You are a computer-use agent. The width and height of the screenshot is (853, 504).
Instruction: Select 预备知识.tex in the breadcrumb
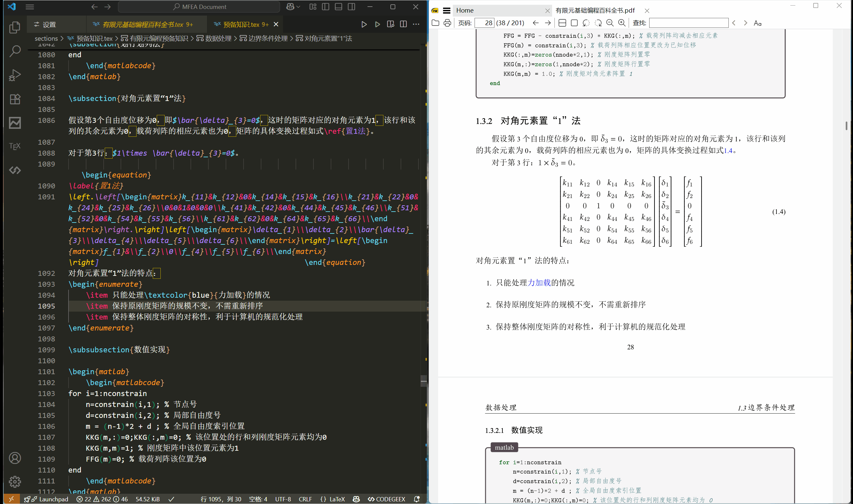tap(90, 39)
